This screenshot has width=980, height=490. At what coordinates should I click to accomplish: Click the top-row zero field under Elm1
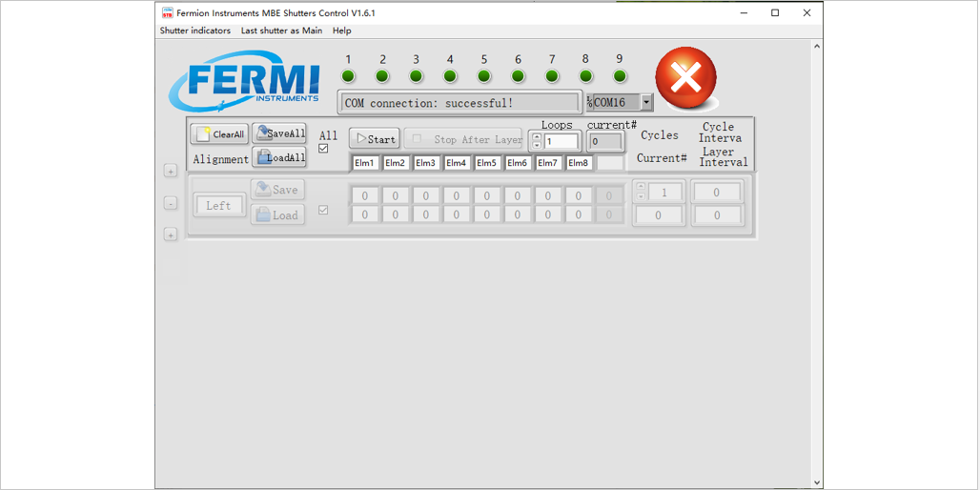click(x=365, y=196)
